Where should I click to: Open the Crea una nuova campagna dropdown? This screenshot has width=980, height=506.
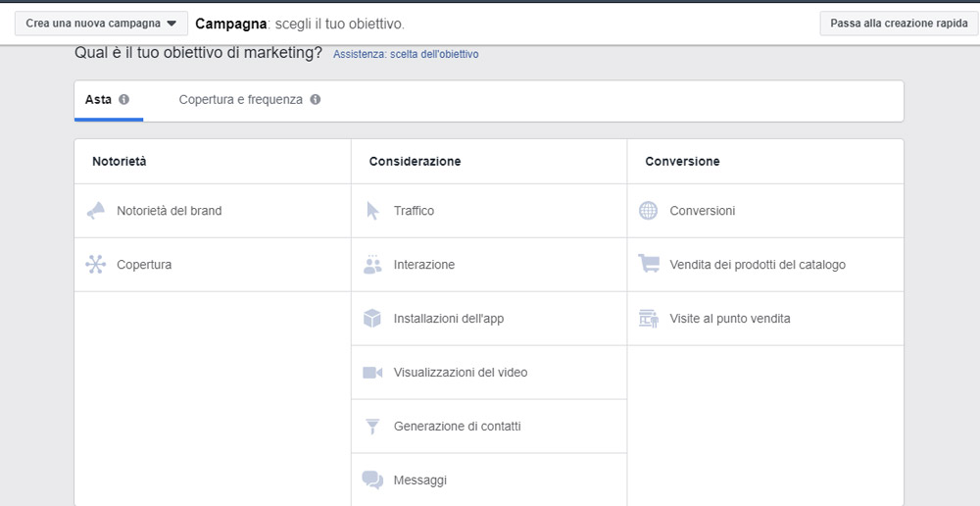(x=101, y=24)
